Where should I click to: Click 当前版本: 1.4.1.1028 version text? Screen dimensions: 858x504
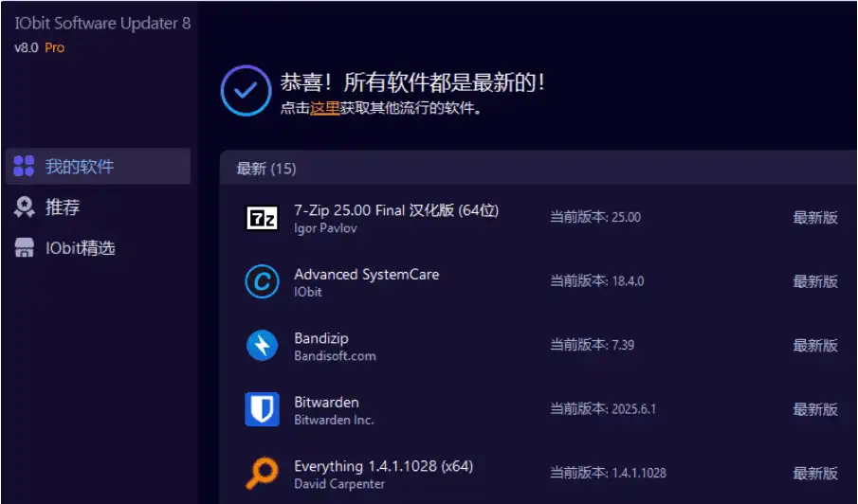click(x=608, y=473)
